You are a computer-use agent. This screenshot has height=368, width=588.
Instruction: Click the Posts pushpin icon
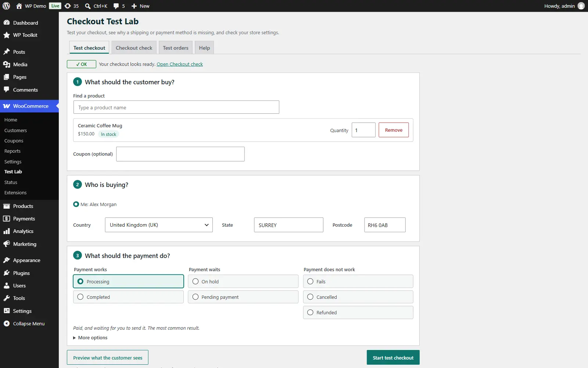point(7,52)
